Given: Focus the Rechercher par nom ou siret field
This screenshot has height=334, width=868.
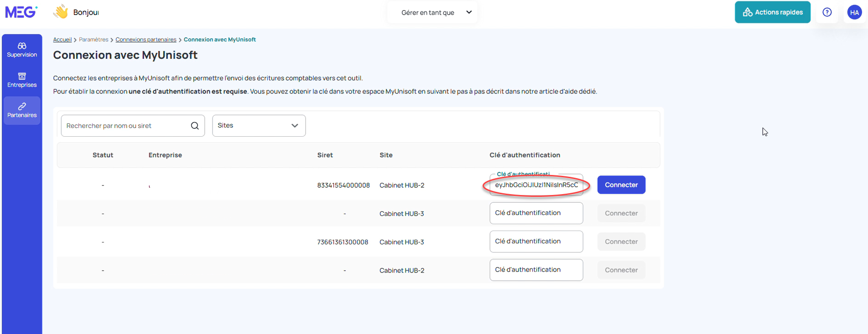Looking at the screenshot, I should click(x=133, y=126).
